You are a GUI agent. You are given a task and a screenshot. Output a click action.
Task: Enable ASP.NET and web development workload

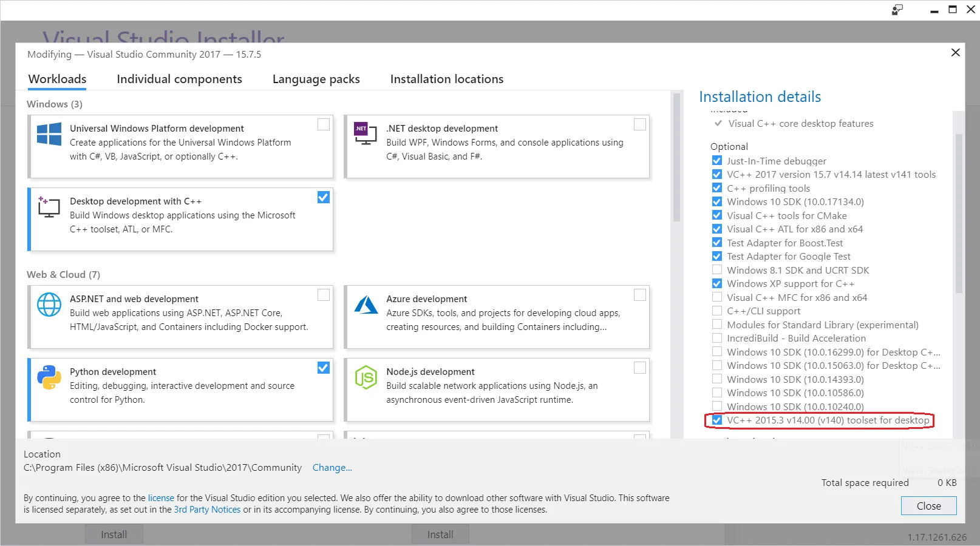pyautogui.click(x=324, y=295)
